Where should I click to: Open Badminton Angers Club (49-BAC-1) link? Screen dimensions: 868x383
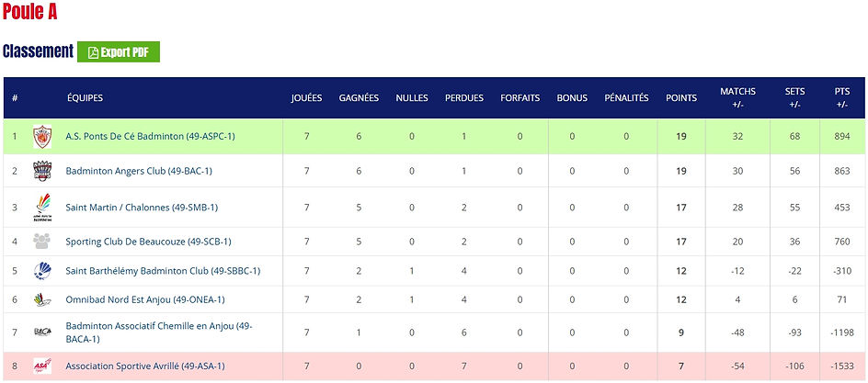pos(139,171)
